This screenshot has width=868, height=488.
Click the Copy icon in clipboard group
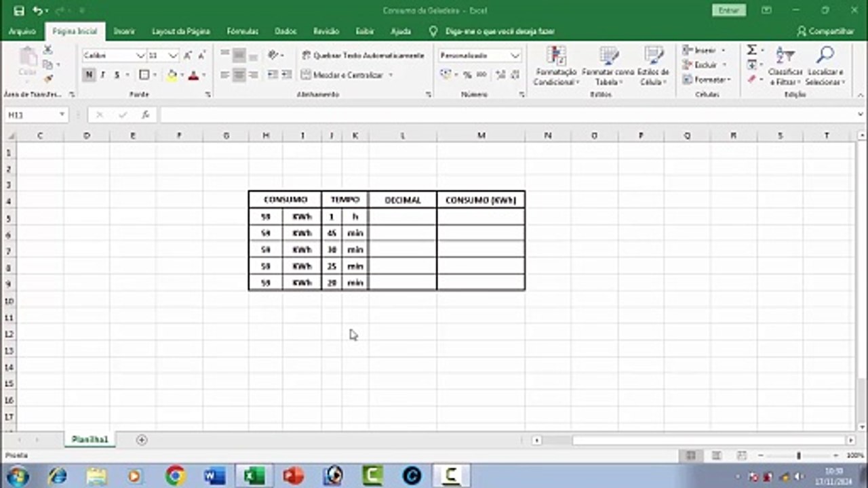(47, 64)
